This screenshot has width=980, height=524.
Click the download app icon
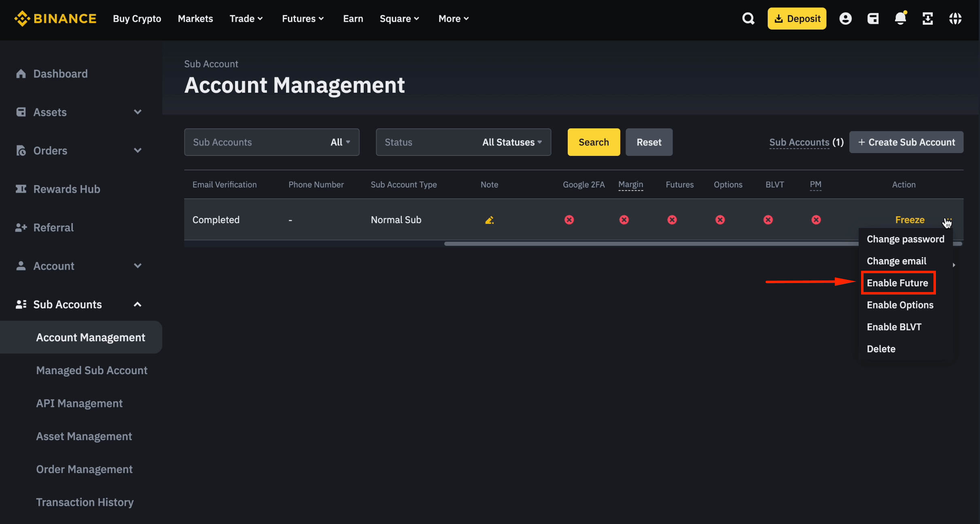(928, 19)
